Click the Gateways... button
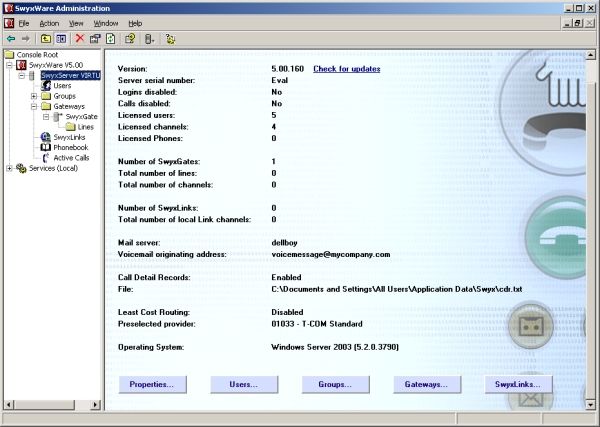This screenshot has height=427, width=600. [427, 385]
